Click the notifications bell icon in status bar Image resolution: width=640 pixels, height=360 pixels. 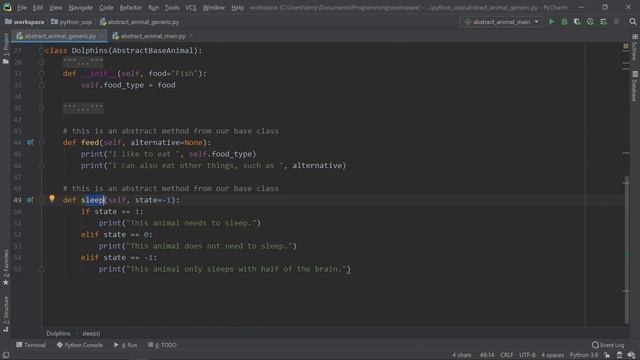[620, 355]
